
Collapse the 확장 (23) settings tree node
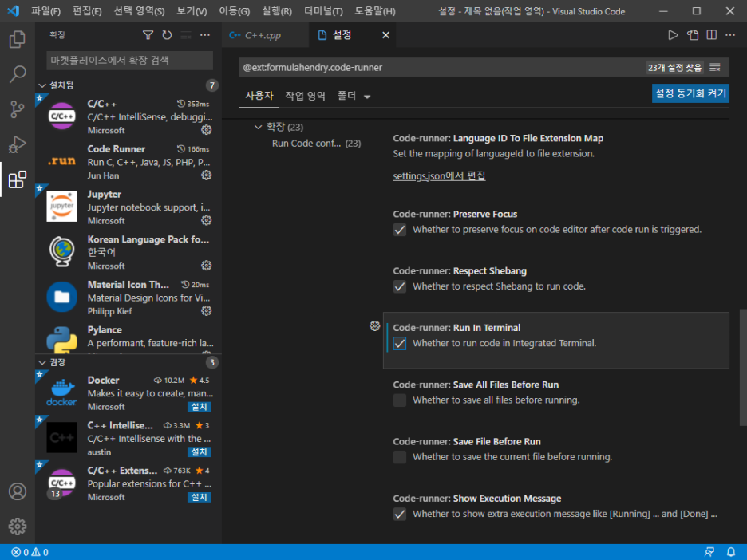point(258,127)
